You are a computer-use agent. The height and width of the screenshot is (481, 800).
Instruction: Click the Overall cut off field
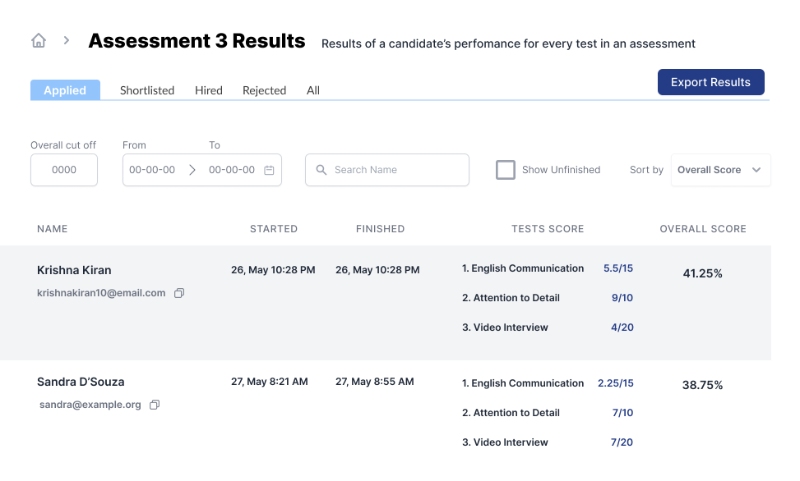[64, 170]
